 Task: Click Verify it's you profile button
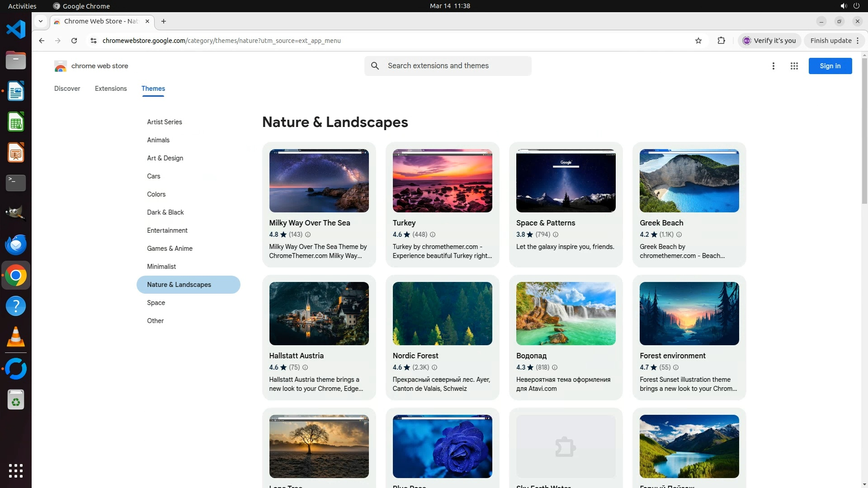pos(769,41)
